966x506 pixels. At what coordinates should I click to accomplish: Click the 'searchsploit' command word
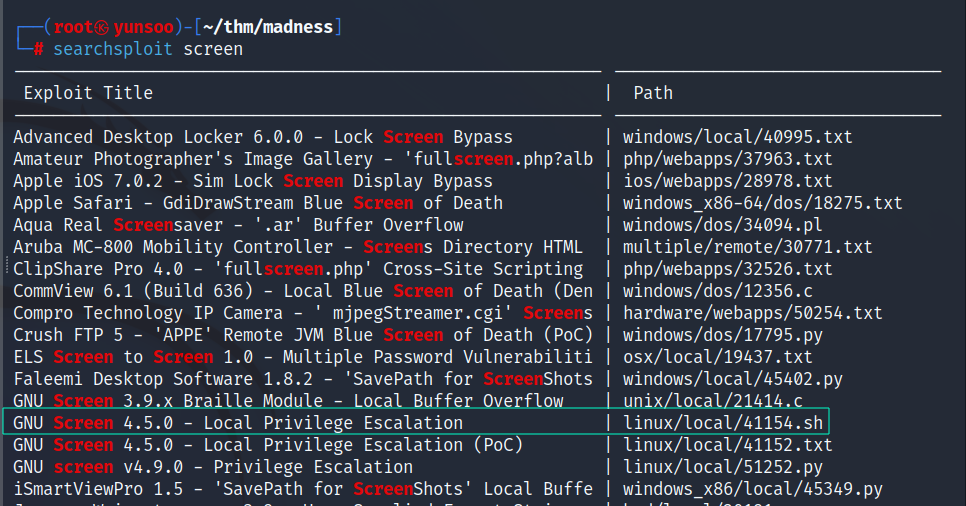tap(113, 49)
